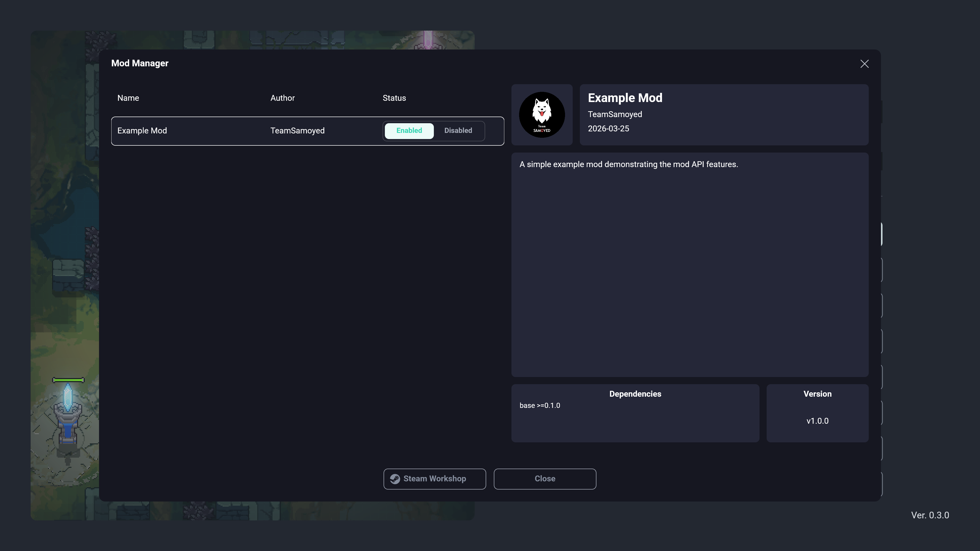Click the v1.0.0 version value
The image size is (980, 551).
click(x=817, y=421)
